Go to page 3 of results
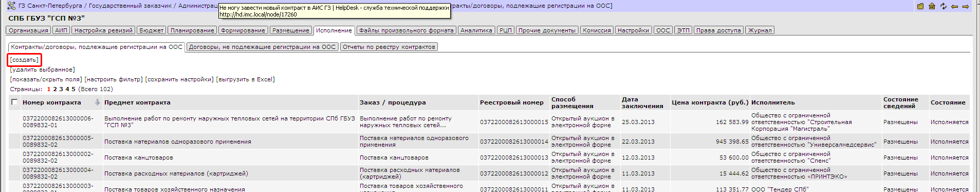Image resolution: width=980 pixels, height=192 pixels. coord(61,89)
